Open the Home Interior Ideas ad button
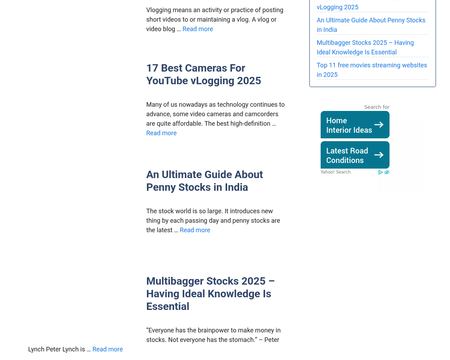Screen dimensions: 450x360 click(355, 125)
